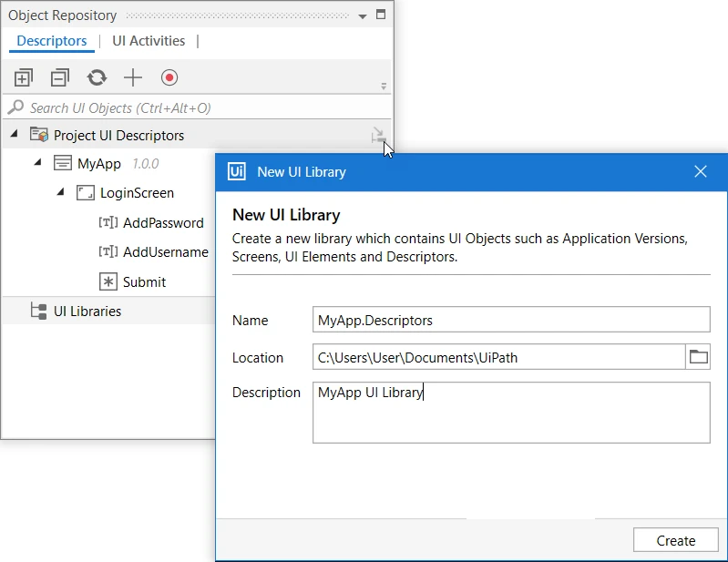Click the Extract as UI Library icon
728x562 pixels.
[378, 136]
